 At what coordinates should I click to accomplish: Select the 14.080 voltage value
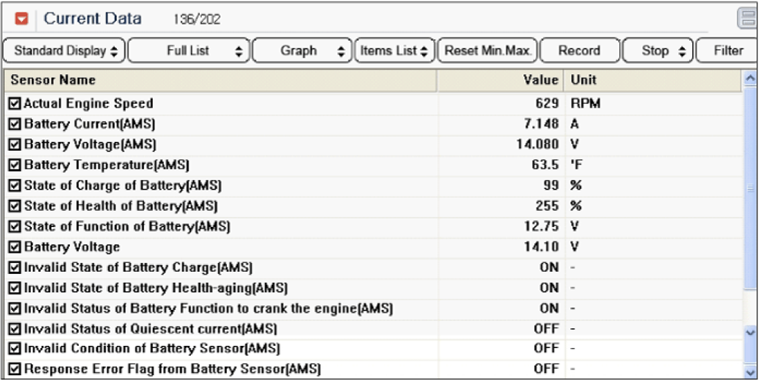pos(538,144)
